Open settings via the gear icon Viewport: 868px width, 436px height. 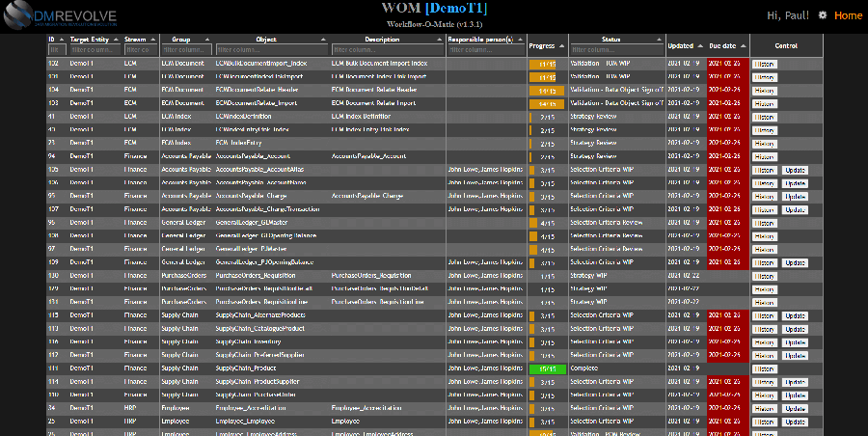(x=822, y=15)
